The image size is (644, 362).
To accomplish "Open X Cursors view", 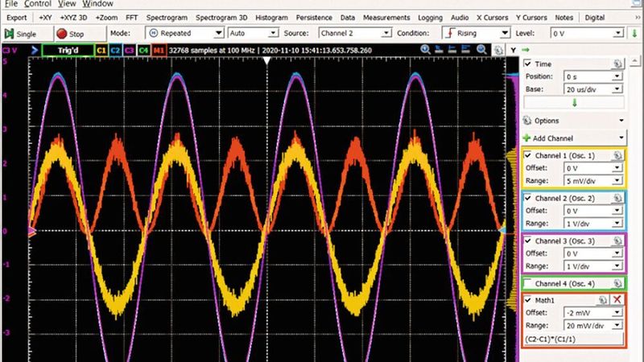I will tap(492, 18).
